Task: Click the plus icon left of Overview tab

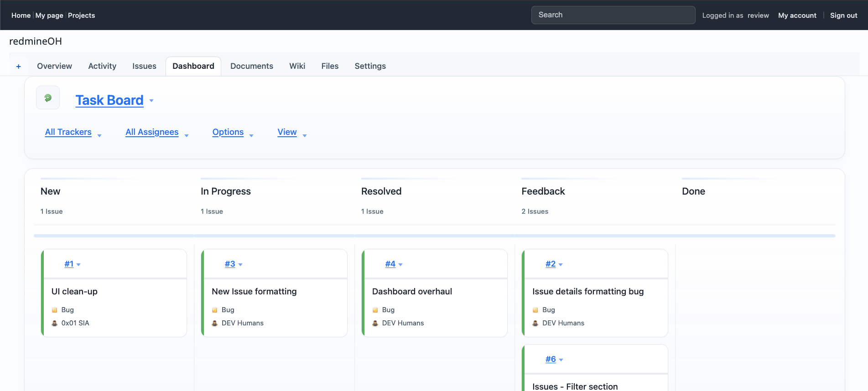Action: (x=19, y=67)
